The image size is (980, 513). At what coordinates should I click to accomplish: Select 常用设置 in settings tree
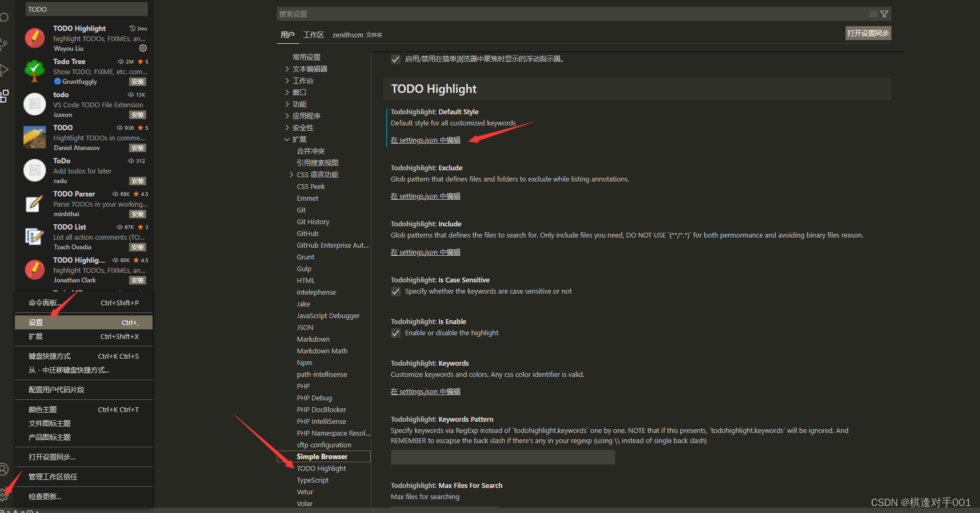tap(306, 57)
